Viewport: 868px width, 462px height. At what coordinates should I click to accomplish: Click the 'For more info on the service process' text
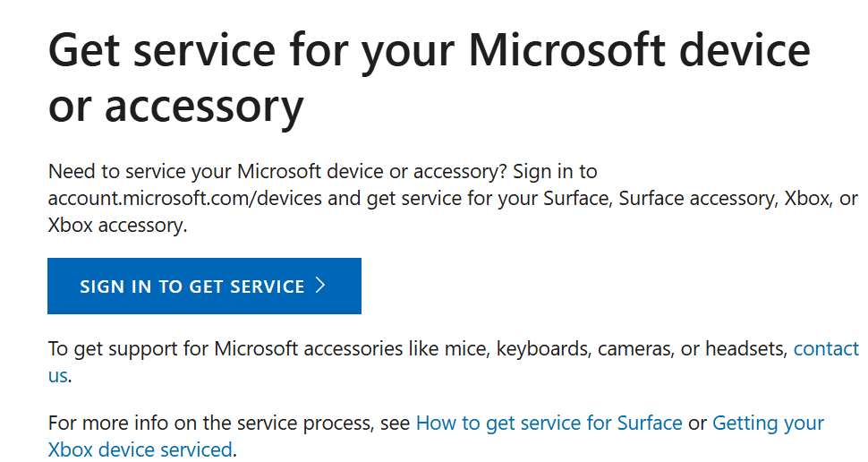228,423
